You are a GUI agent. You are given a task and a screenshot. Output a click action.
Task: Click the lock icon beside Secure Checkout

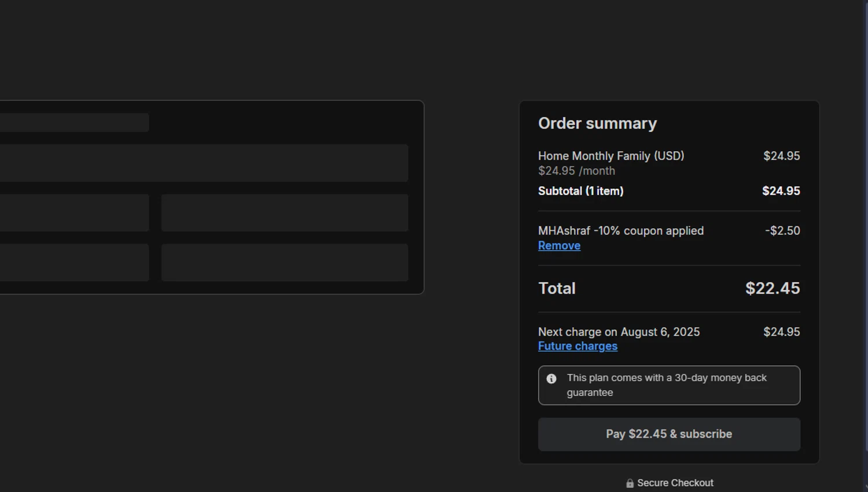point(630,483)
